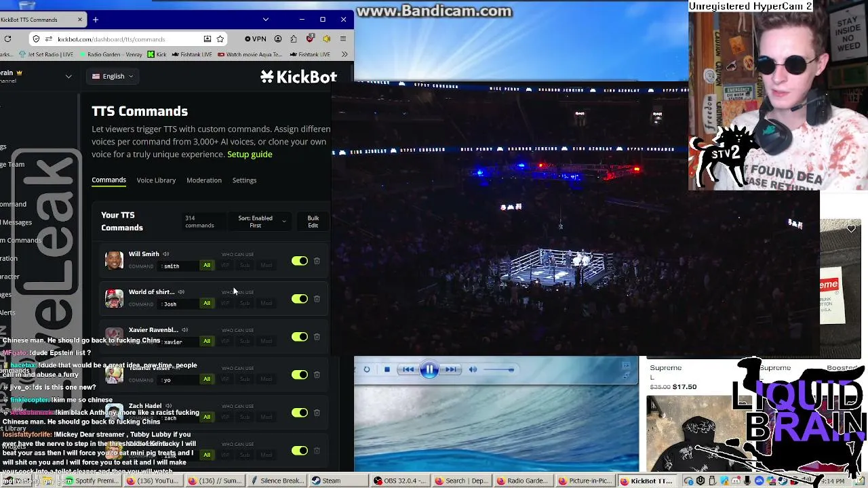Switch to the Settings tab

point(244,180)
